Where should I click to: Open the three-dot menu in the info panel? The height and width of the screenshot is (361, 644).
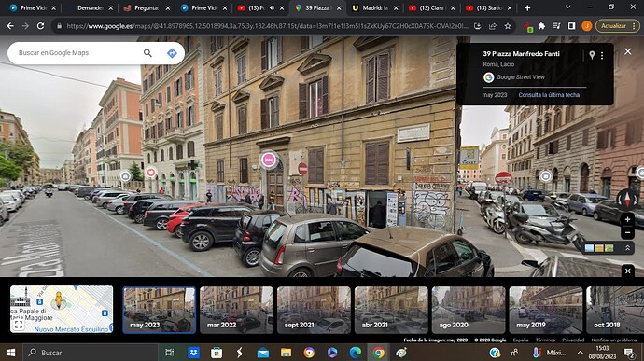click(x=602, y=55)
